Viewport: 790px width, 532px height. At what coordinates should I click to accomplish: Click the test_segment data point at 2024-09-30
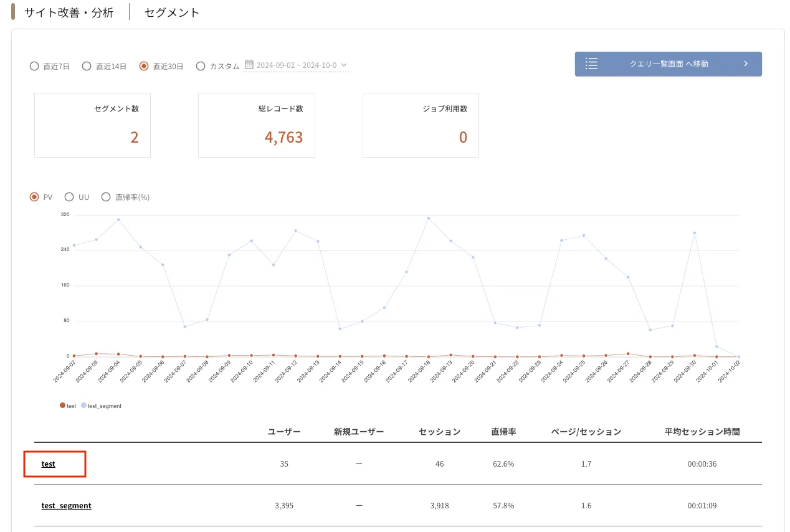695,232
